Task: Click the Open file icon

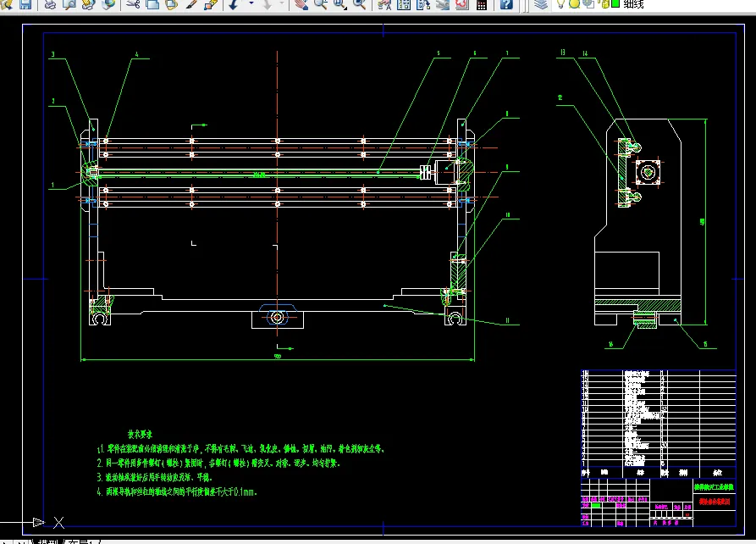Action: pos(6,4)
